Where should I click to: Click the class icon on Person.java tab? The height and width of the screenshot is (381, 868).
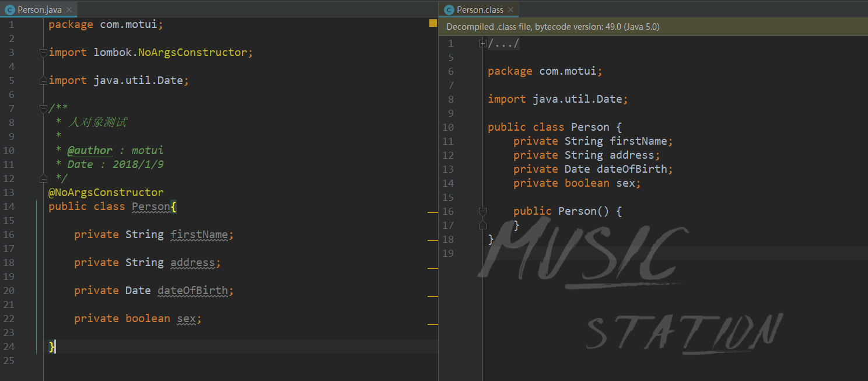10,10
